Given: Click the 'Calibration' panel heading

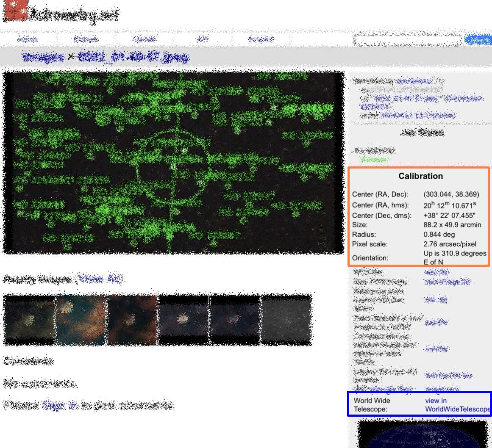Looking at the screenshot, I should pyautogui.click(x=420, y=176).
